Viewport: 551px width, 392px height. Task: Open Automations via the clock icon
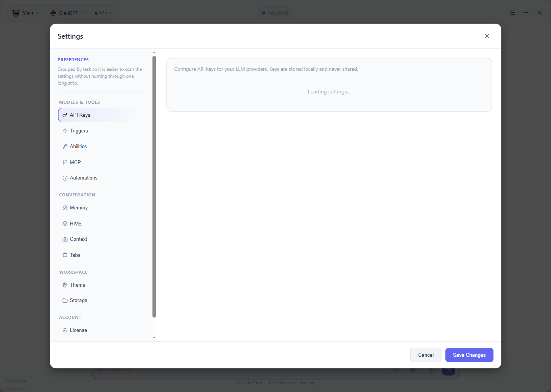[65, 178]
